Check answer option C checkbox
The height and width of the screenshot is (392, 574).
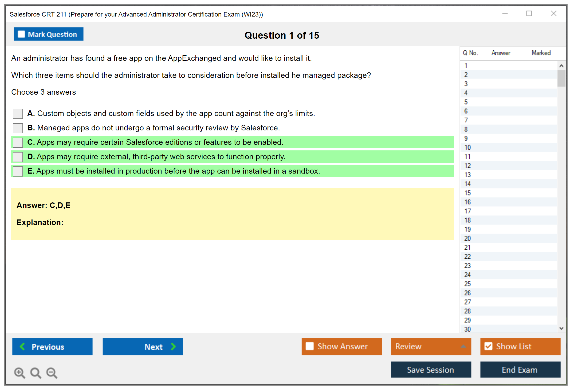[18, 142]
